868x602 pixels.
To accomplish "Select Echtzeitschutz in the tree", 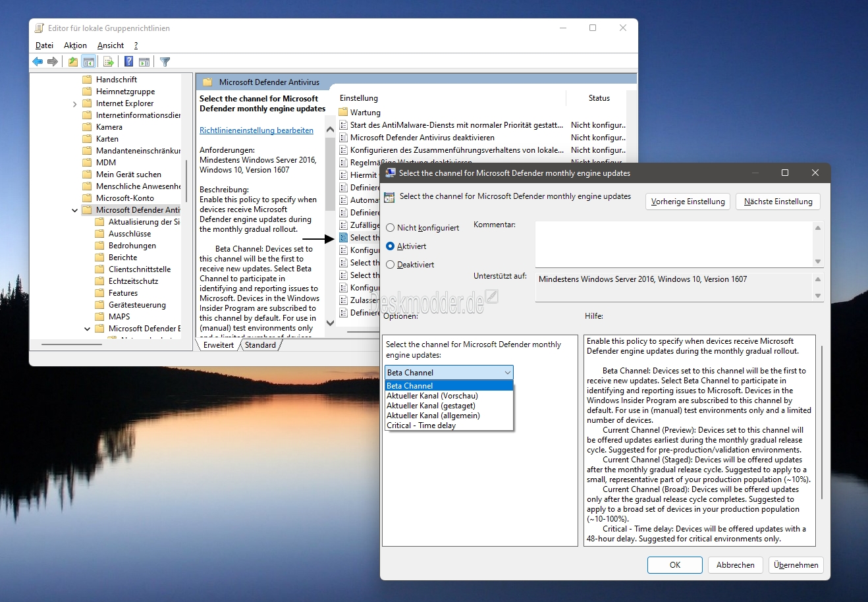I will pyautogui.click(x=134, y=281).
